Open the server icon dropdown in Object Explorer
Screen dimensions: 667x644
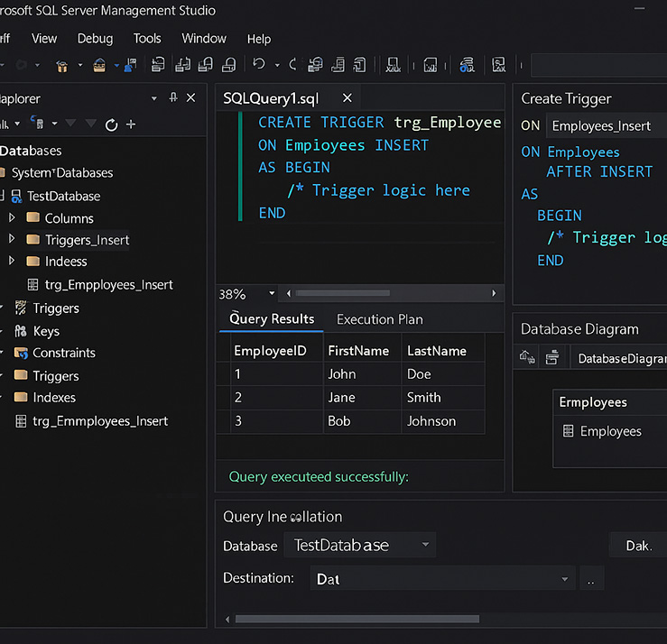click(x=54, y=124)
